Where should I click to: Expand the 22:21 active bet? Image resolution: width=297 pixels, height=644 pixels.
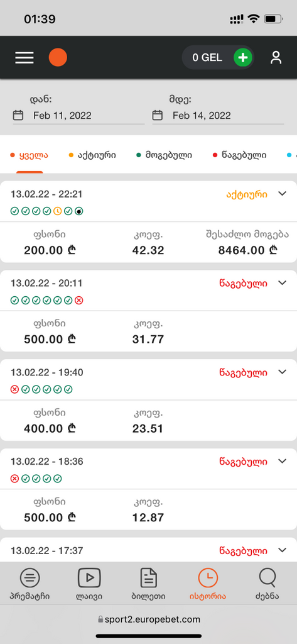coord(282,194)
